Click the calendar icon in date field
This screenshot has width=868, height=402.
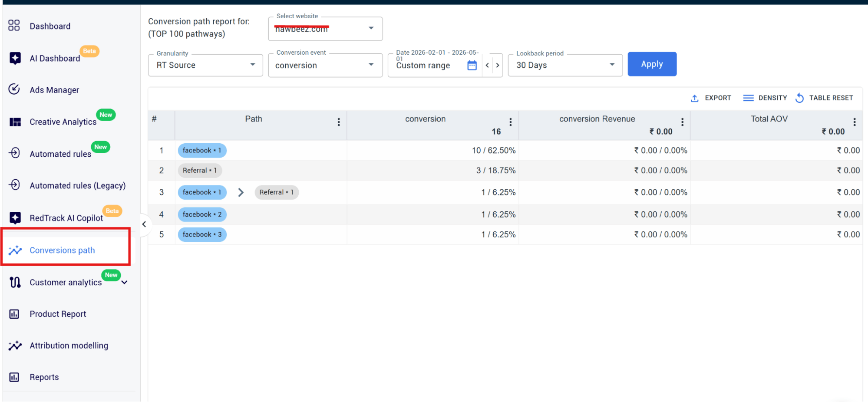point(472,66)
